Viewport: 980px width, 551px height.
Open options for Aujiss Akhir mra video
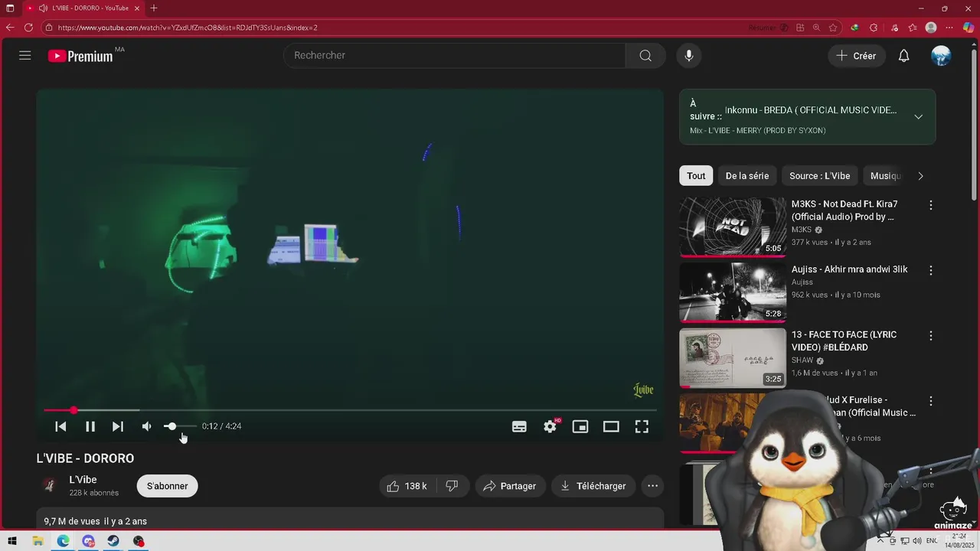point(931,270)
